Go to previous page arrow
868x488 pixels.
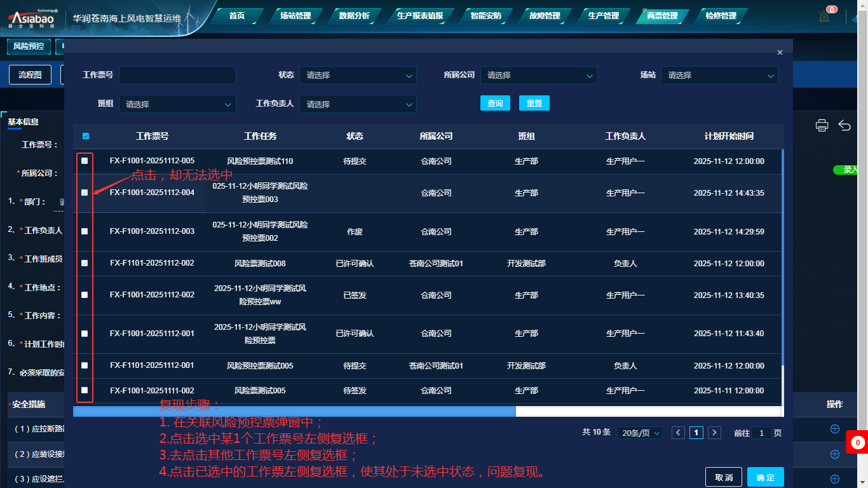point(678,433)
